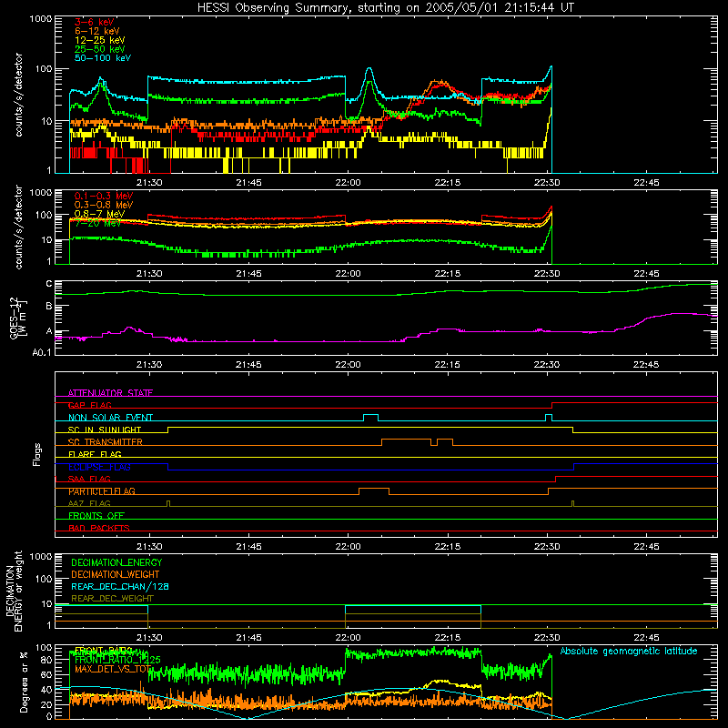Select the yellow 12-25 keV legend label
Viewport: 728px width, 728px height.
tap(100, 40)
